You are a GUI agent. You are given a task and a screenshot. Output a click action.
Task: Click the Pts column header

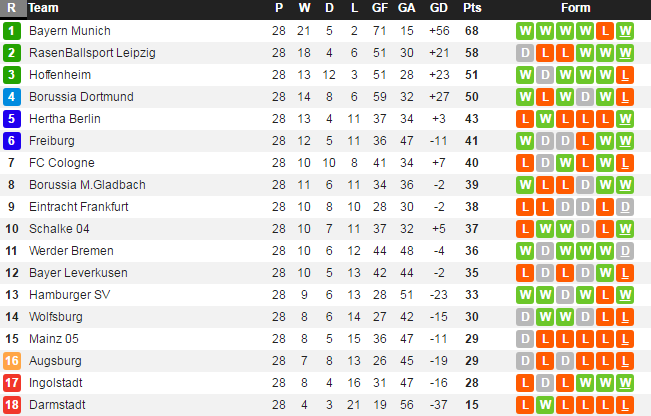pos(472,8)
